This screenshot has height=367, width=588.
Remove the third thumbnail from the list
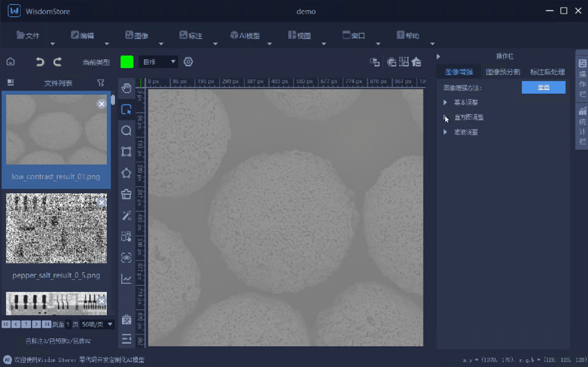(101, 301)
